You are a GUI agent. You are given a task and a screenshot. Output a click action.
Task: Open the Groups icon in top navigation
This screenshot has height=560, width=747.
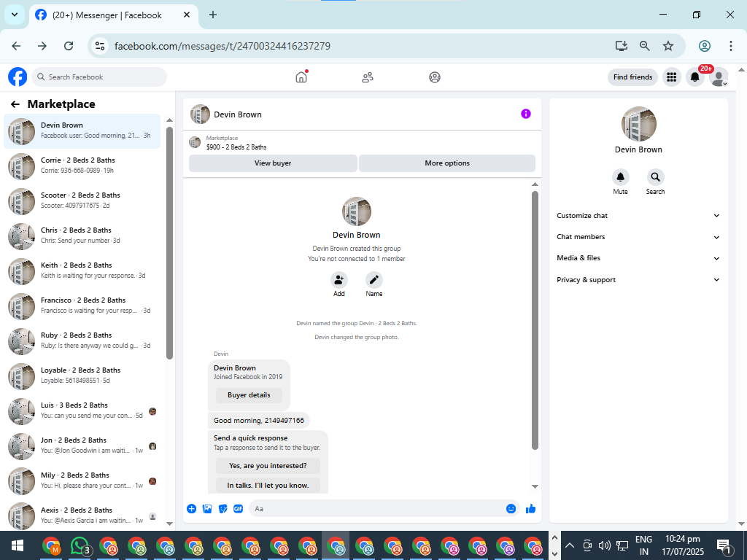click(x=435, y=77)
